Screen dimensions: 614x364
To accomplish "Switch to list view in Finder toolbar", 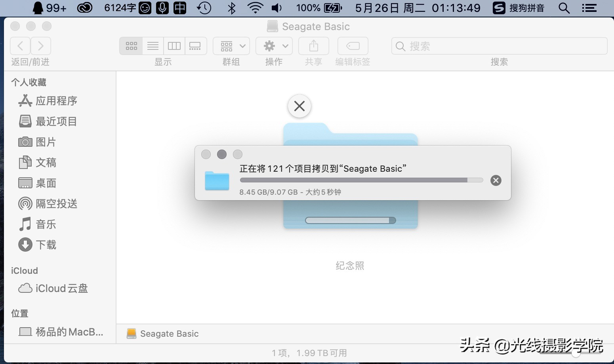I will click(153, 45).
